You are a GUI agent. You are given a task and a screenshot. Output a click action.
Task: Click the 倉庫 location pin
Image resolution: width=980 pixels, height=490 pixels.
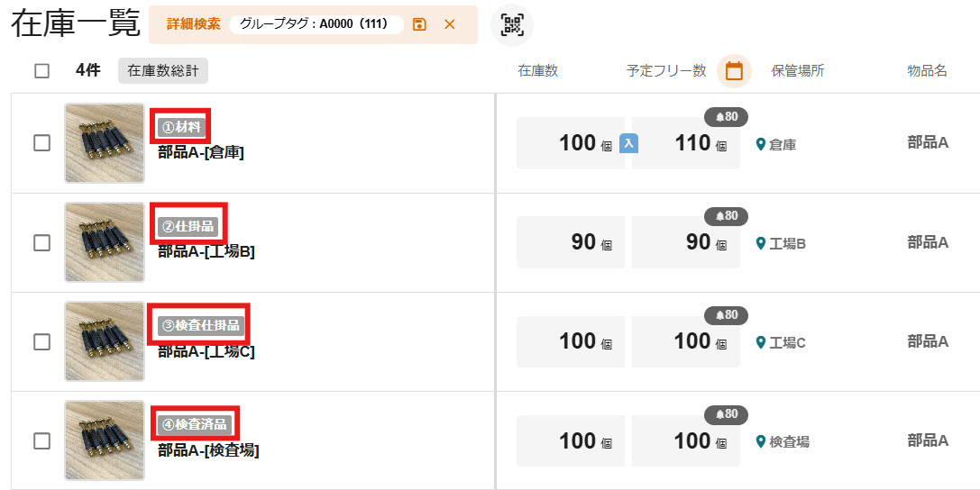coord(761,144)
